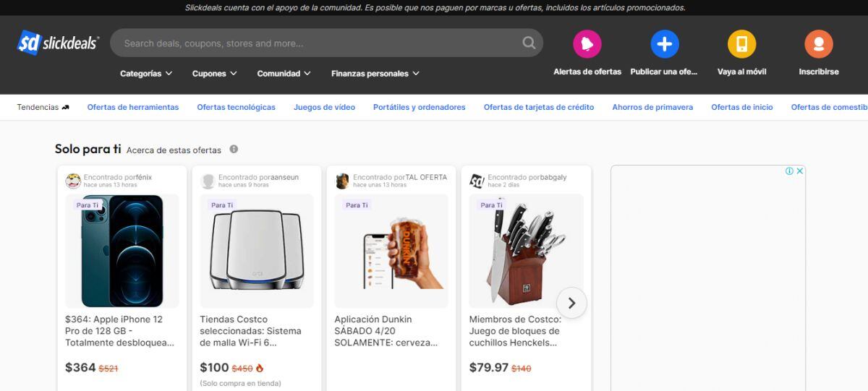Open Alertas de ofertas pink icon
868x391 pixels.
click(587, 44)
